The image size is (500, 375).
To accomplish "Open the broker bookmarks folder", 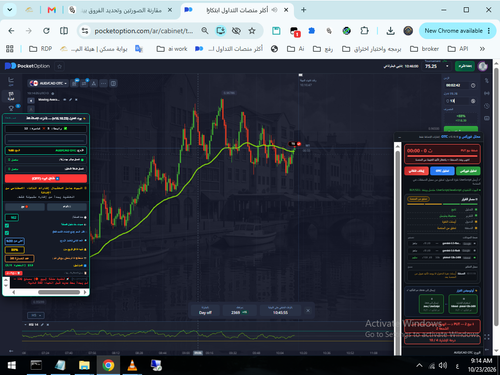I will tap(424, 49).
